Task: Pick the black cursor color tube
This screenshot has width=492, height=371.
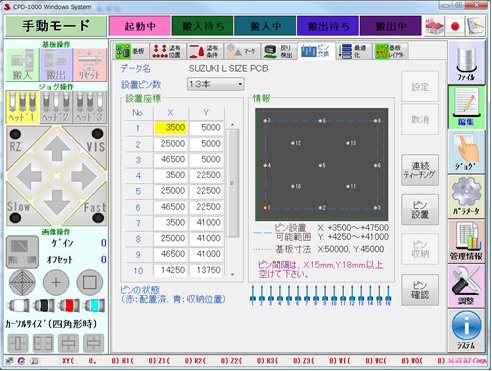Action: pyautogui.click(x=43, y=305)
